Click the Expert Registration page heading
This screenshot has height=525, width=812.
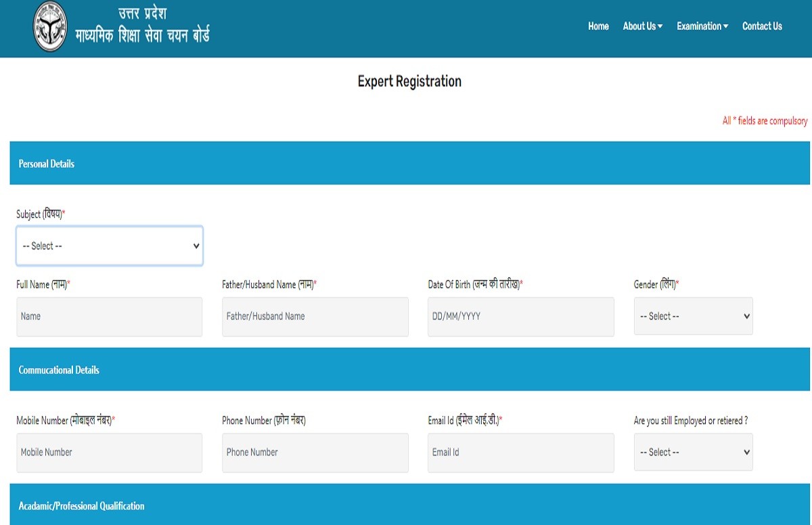(409, 81)
